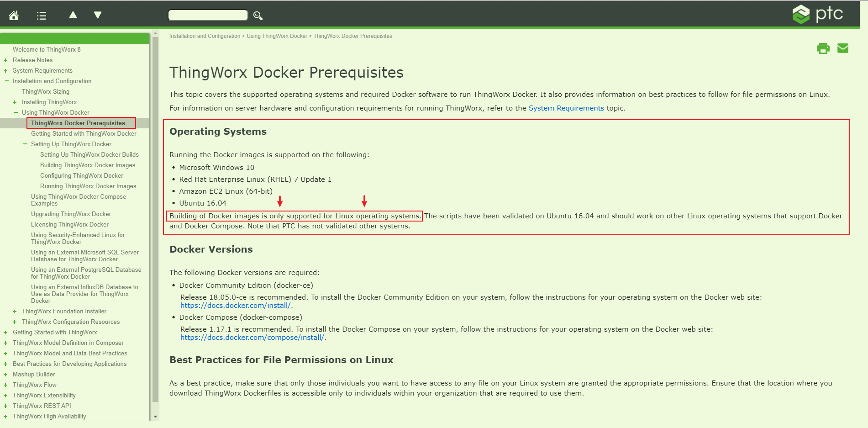Viewport: 868px width, 428px height.
Task: Collapse the Setting Up ThingWorx Docker section
Action: pyautogui.click(x=26, y=144)
